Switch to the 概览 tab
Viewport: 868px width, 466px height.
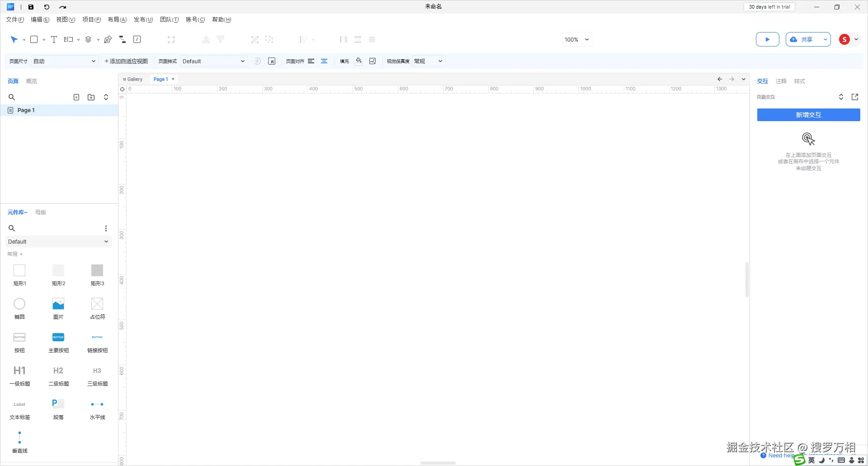coord(32,81)
